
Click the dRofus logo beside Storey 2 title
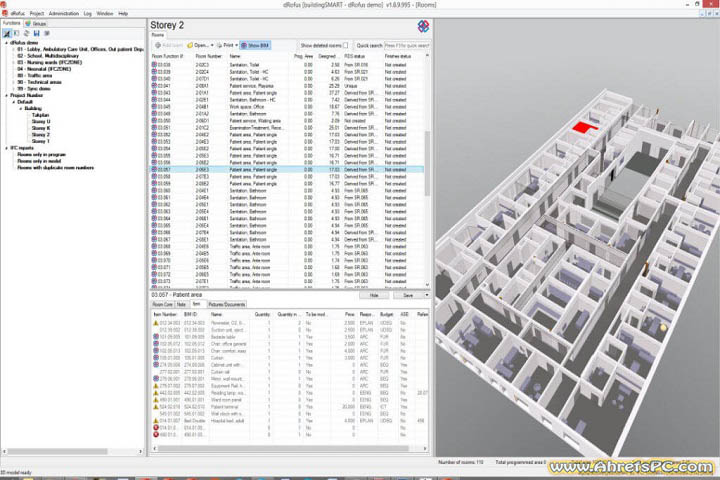pos(423,26)
